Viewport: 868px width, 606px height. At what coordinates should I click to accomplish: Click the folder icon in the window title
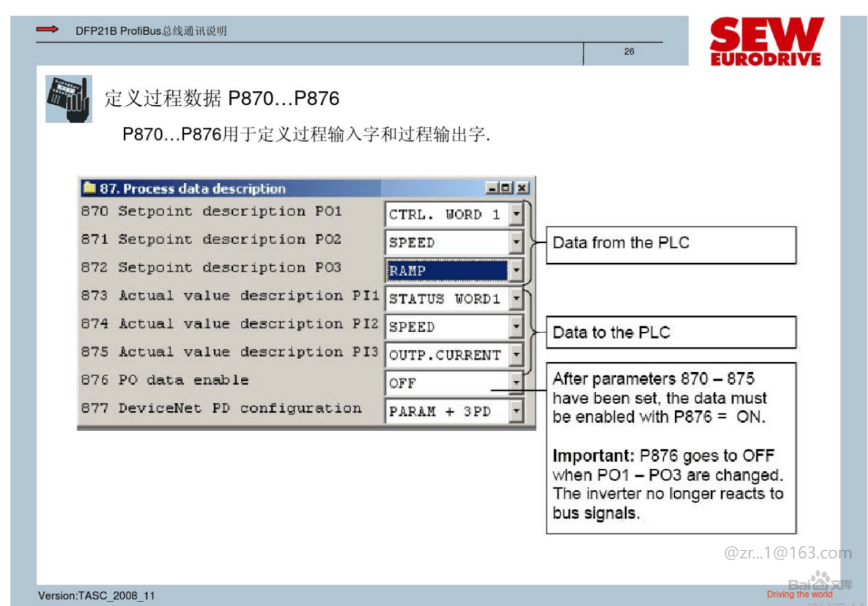89,188
